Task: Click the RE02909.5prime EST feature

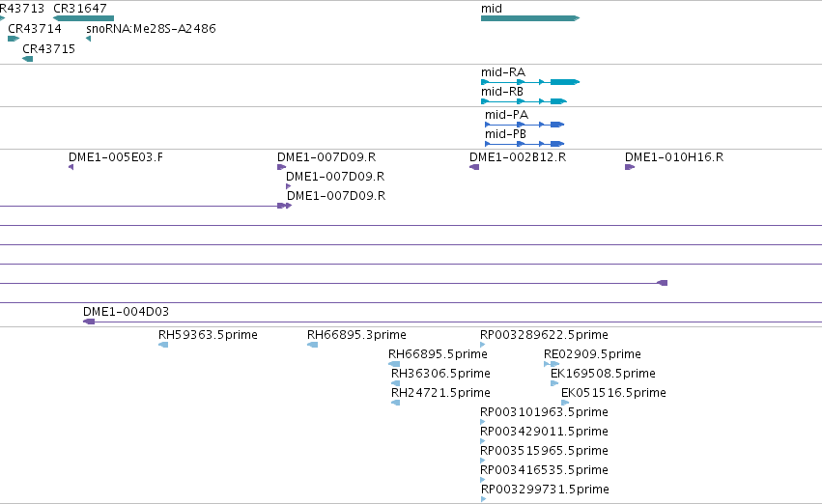Action: 552,364
